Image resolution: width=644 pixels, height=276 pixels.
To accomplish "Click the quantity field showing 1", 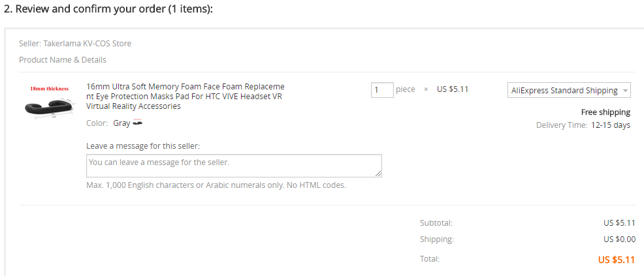I will click(x=382, y=90).
